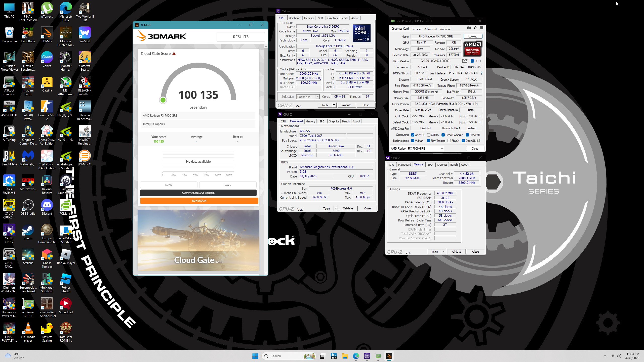The image size is (644, 362).
Task: Switch to the Sensors tab in GPU-Z
Action: pos(416,29)
